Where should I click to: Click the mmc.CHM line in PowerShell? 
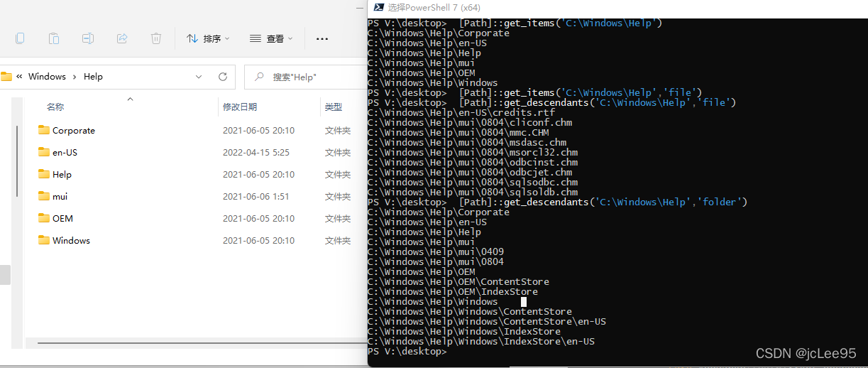point(458,132)
